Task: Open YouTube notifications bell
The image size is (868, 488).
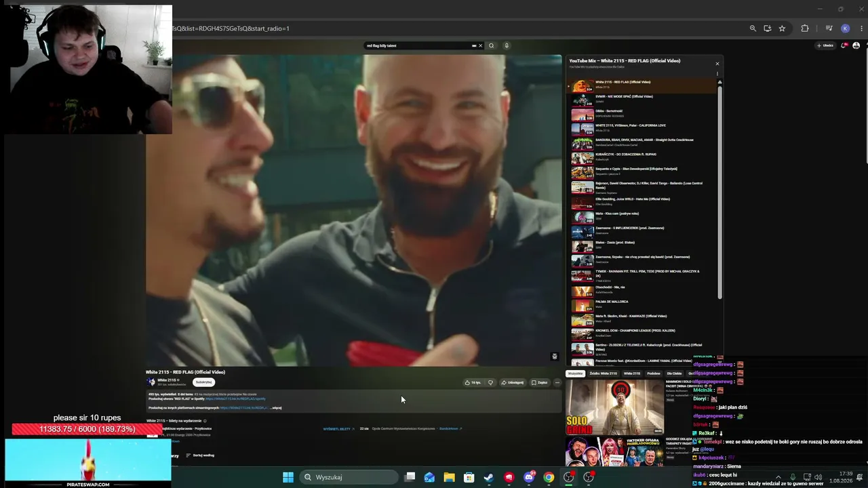Action: click(844, 45)
